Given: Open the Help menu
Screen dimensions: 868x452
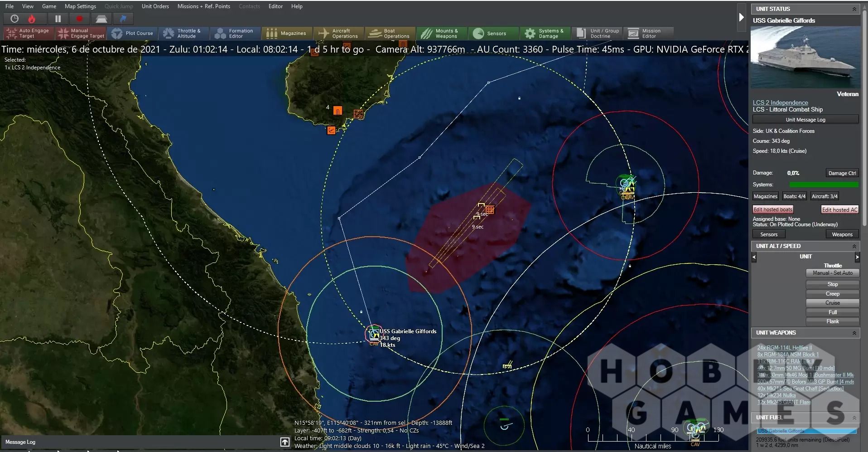Looking at the screenshot, I should (297, 6).
